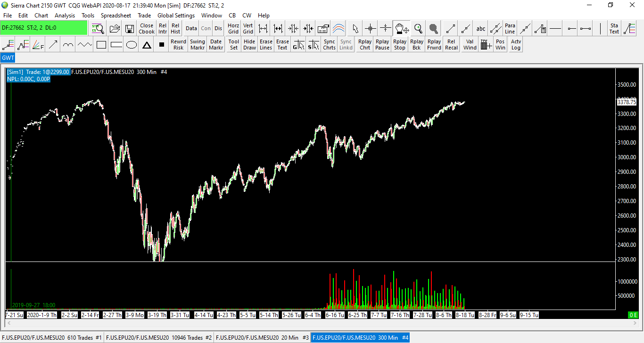Image resolution: width=644 pixels, height=343 pixels.
Task: Click the Find Symbol magnifier icon
Action: pos(98,28)
